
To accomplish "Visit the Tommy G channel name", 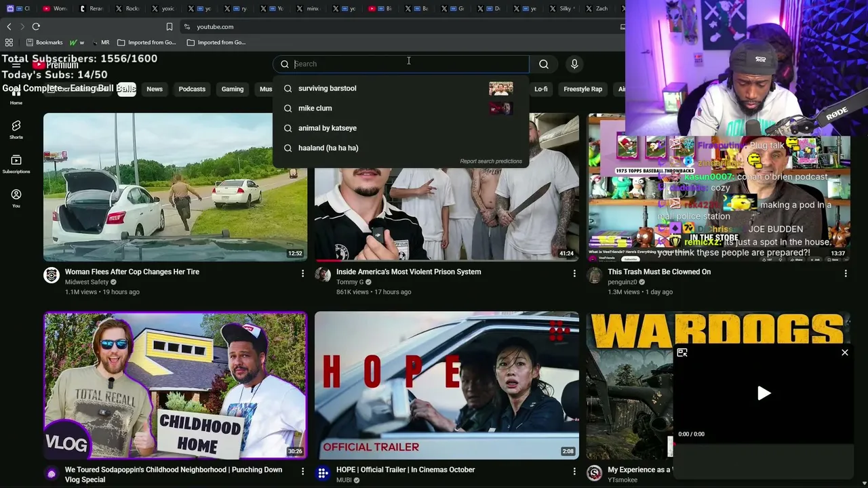I will (x=350, y=282).
